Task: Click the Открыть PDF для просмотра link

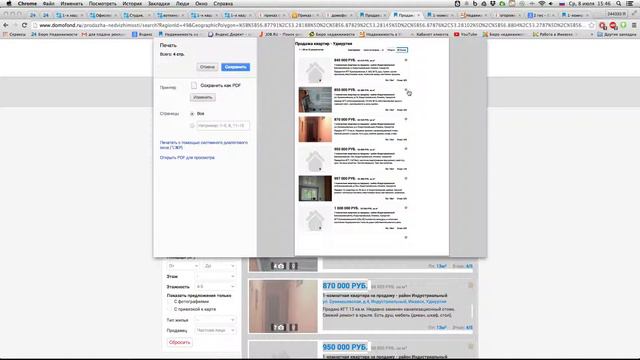Action: 187,158
